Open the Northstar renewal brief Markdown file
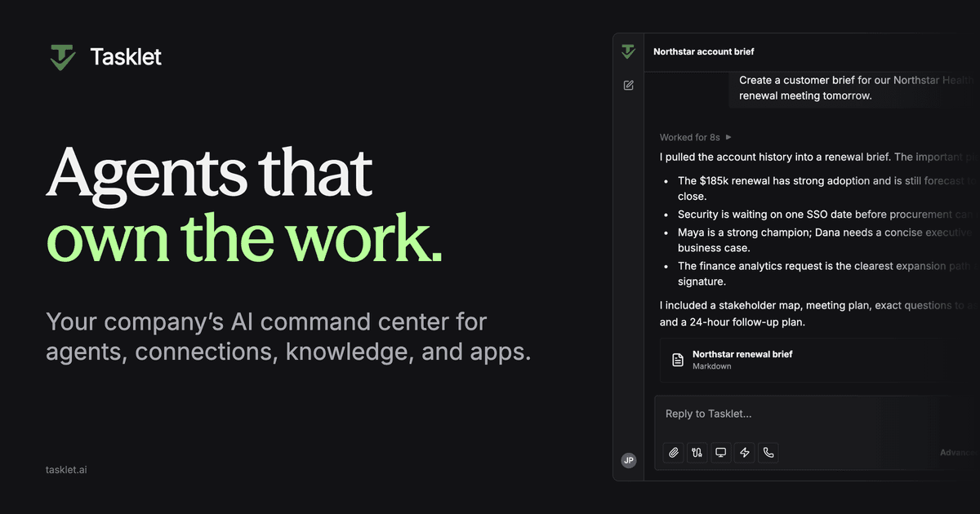 [x=820, y=360]
